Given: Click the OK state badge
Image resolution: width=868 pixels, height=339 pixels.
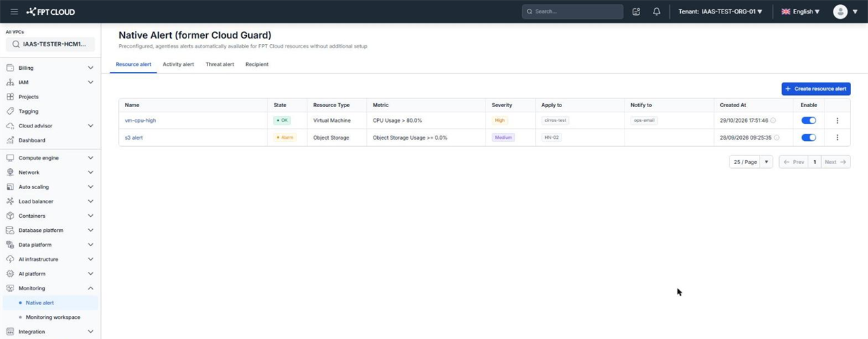Looking at the screenshot, I should [282, 121].
